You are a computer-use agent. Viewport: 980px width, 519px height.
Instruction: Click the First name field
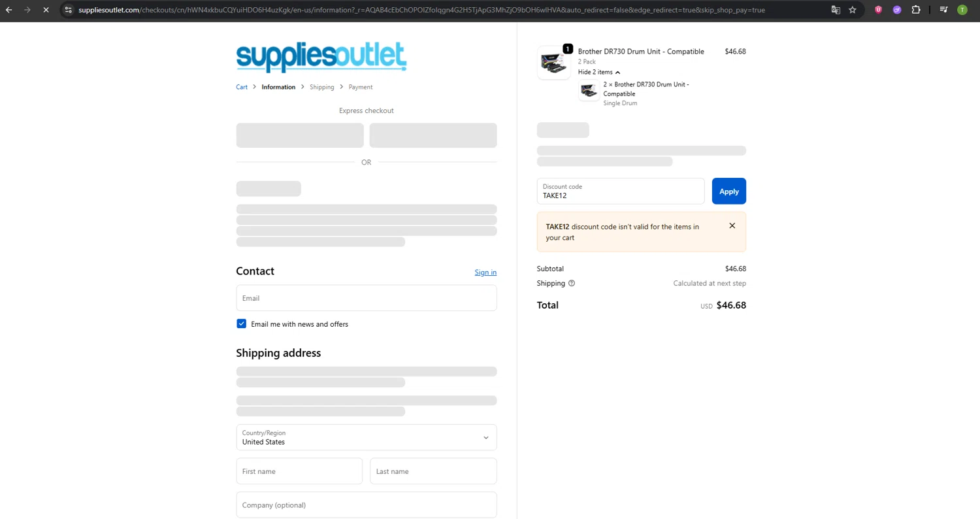299,471
